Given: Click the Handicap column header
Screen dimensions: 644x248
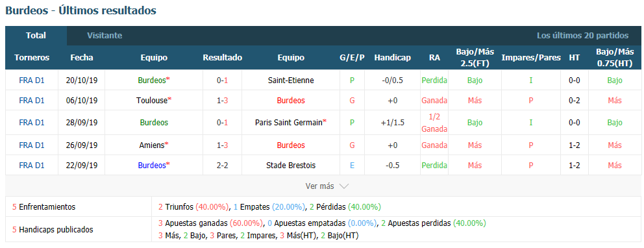Looking at the screenshot, I should point(392,58).
